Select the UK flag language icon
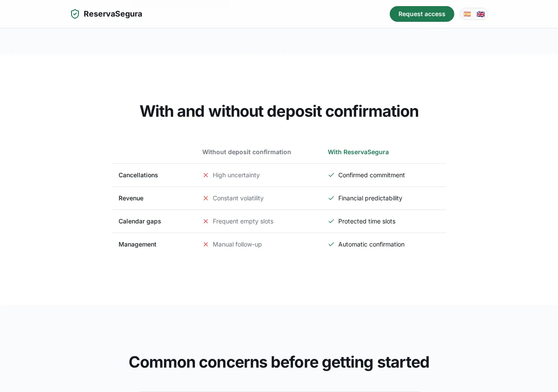The height and width of the screenshot is (392, 558). coord(480,14)
